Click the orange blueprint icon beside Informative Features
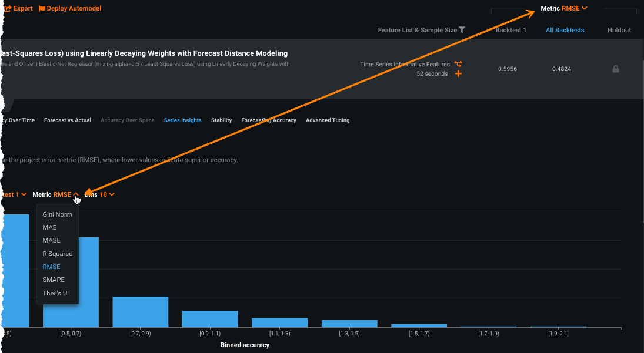The image size is (644, 353). 458,64
